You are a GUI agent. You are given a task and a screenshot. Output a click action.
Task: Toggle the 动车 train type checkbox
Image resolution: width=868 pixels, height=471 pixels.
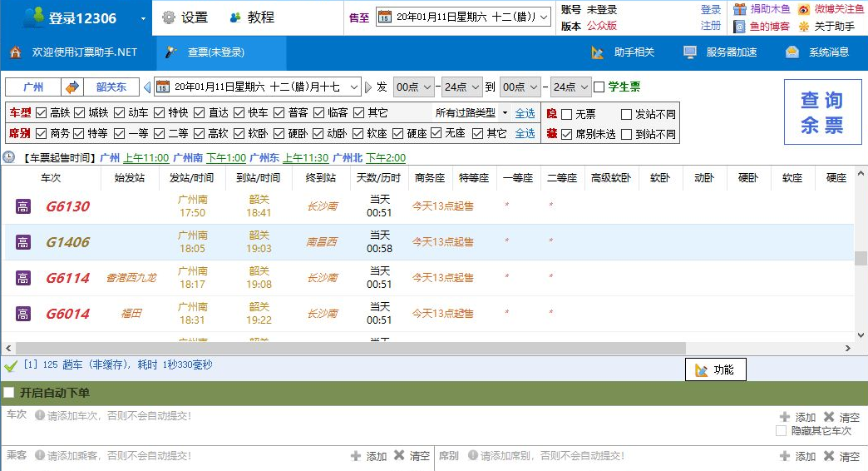pos(119,113)
